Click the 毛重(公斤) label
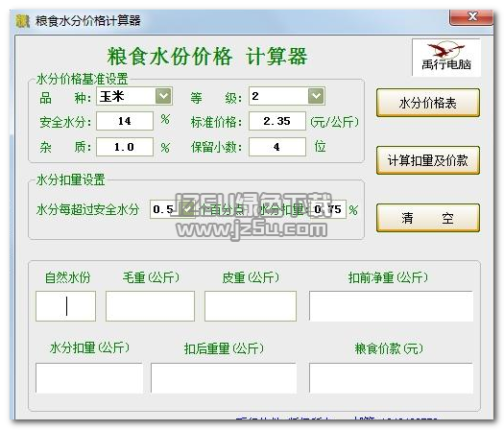The width and height of the screenshot is (504, 430). (151, 277)
